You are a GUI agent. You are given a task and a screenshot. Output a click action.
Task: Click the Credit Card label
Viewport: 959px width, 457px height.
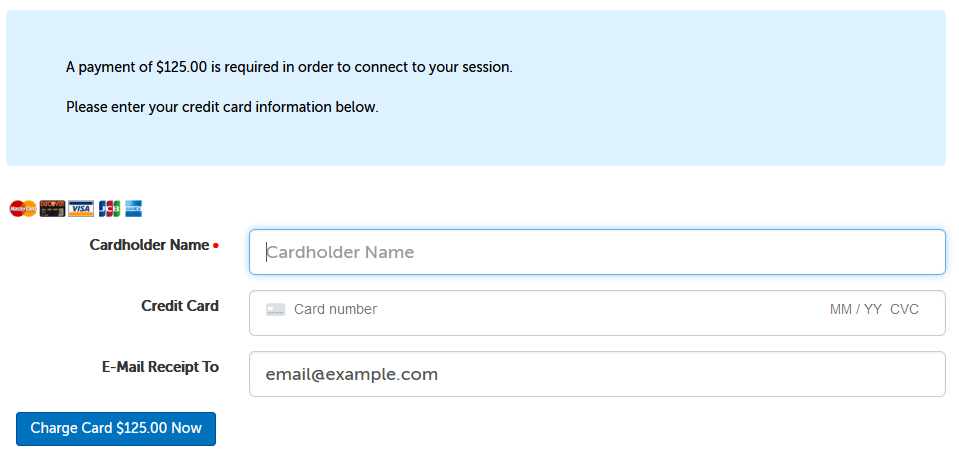[180, 306]
